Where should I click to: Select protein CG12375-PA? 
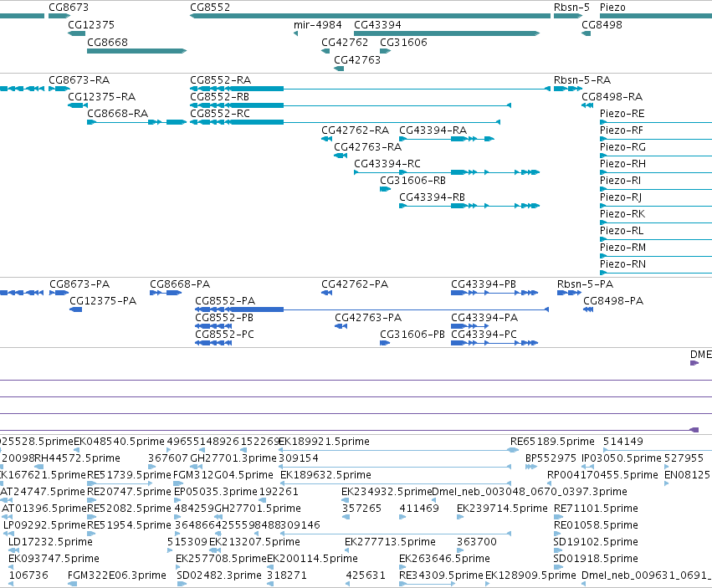pos(103,301)
